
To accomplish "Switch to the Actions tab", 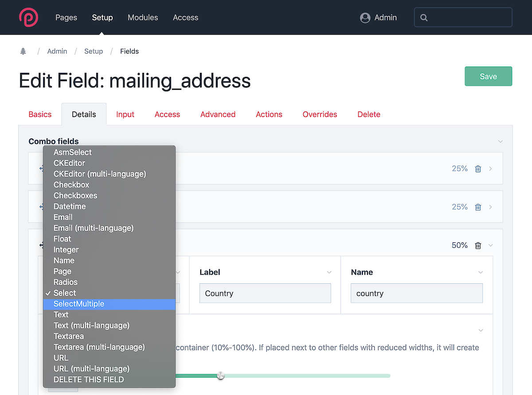I will (269, 114).
